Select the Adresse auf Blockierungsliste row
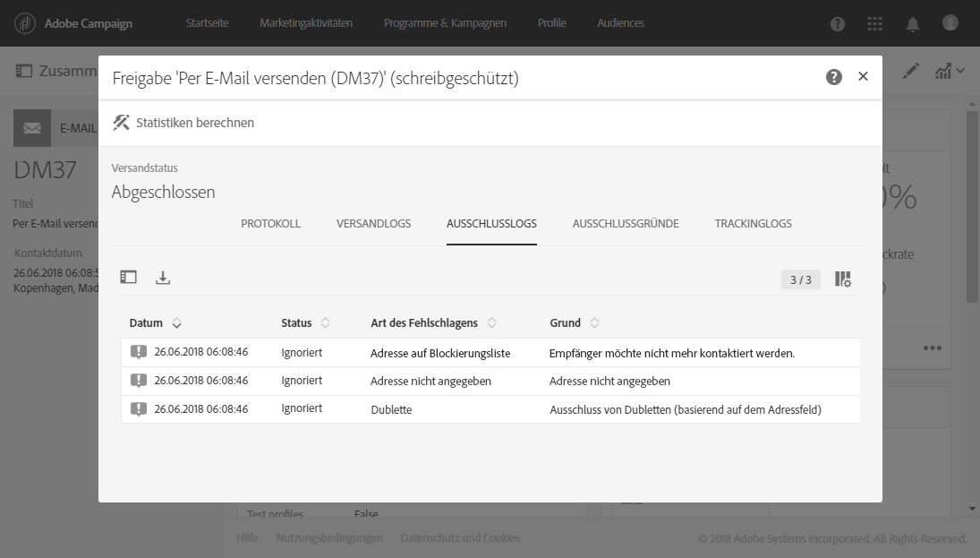Screen dimensions: 980x558 point(440,353)
